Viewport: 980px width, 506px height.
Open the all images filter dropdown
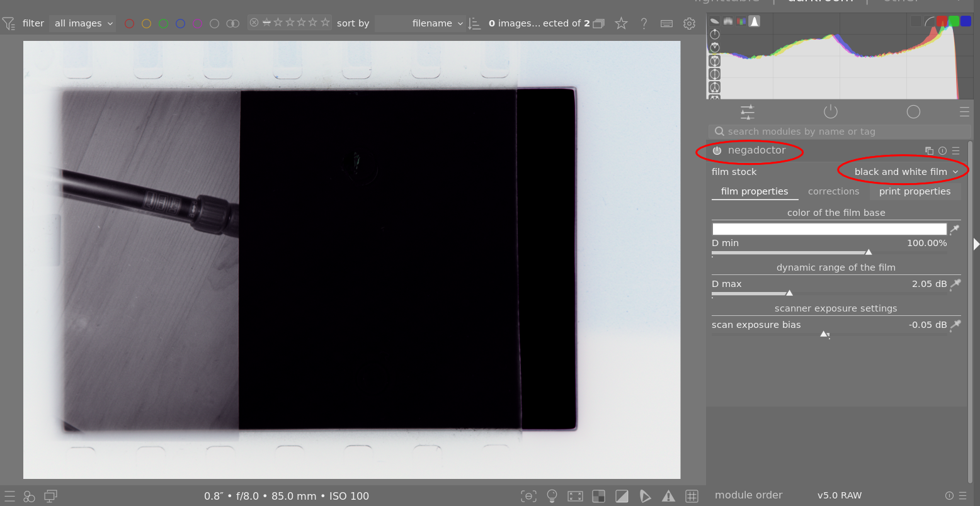83,23
